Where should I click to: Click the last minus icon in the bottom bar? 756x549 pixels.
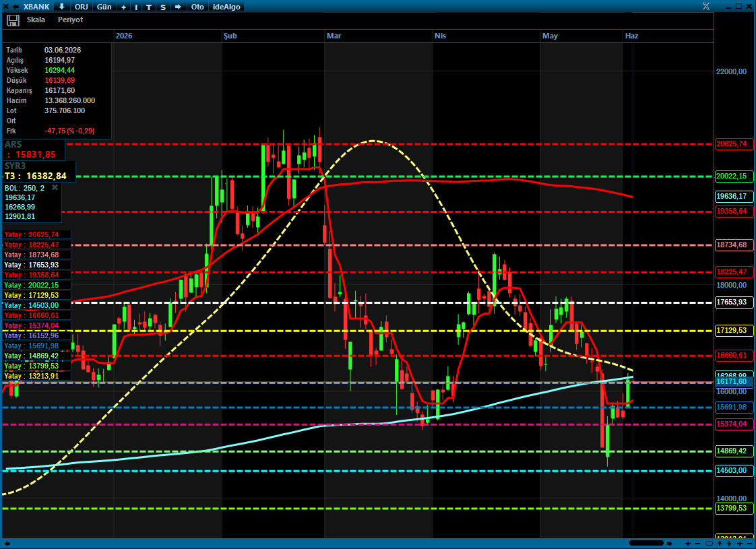pyautogui.click(x=749, y=543)
